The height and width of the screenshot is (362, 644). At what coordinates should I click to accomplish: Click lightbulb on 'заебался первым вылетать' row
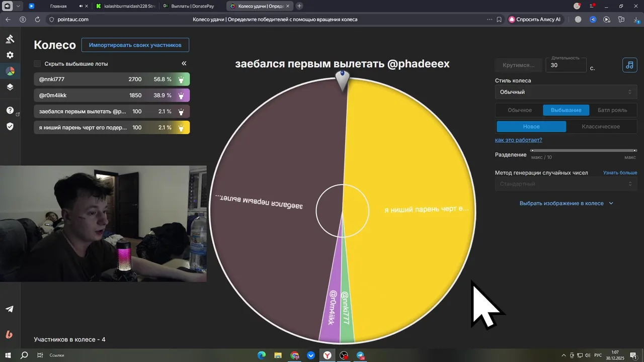pyautogui.click(x=181, y=112)
